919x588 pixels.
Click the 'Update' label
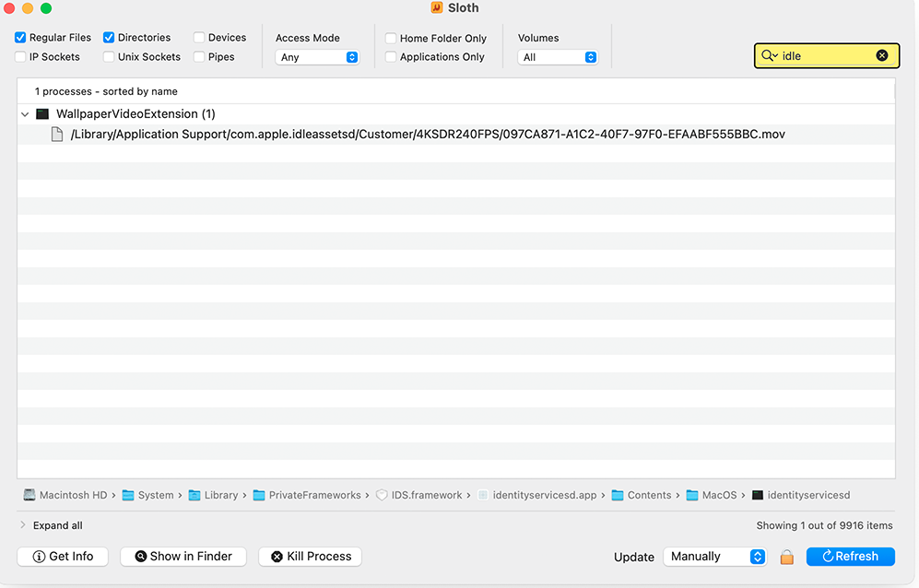633,557
